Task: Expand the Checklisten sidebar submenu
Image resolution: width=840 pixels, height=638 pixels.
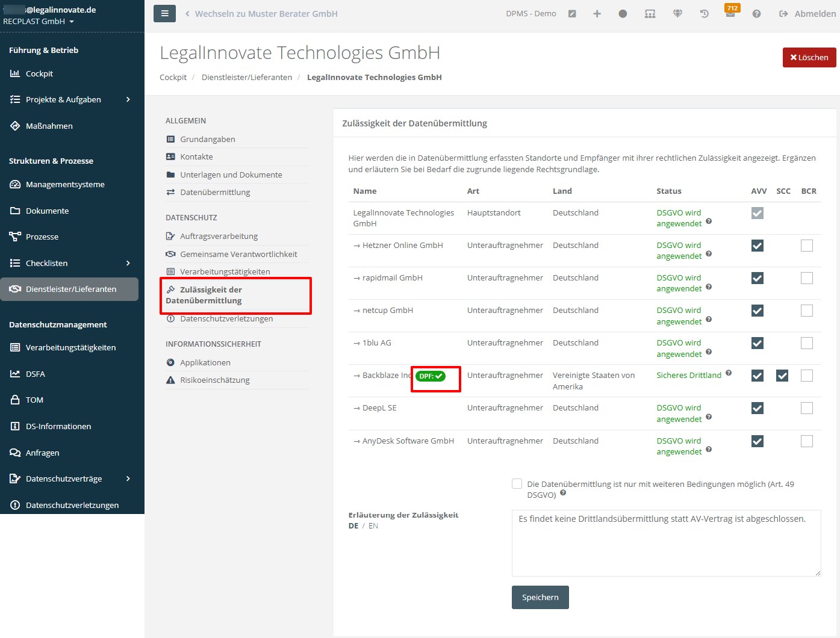Action: coord(128,263)
